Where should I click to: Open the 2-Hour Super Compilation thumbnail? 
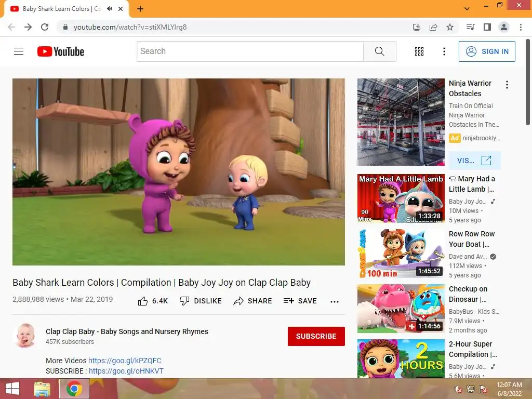[x=401, y=358]
